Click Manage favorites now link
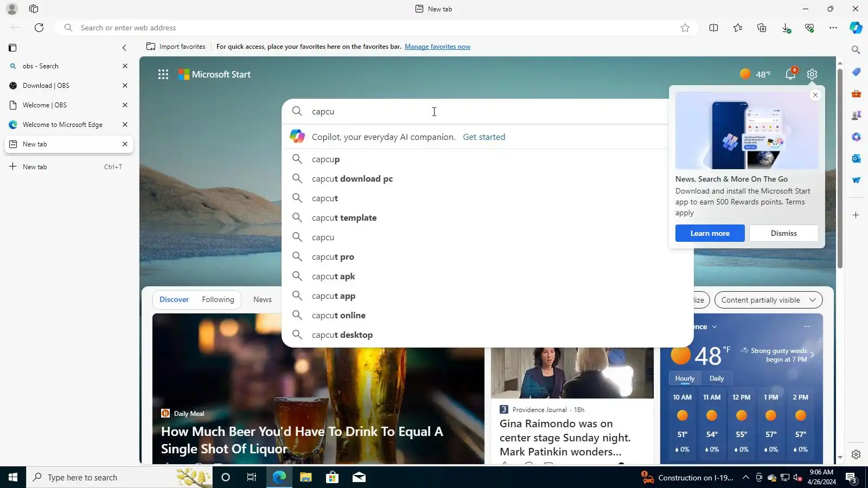The width and height of the screenshot is (868, 488). click(437, 47)
